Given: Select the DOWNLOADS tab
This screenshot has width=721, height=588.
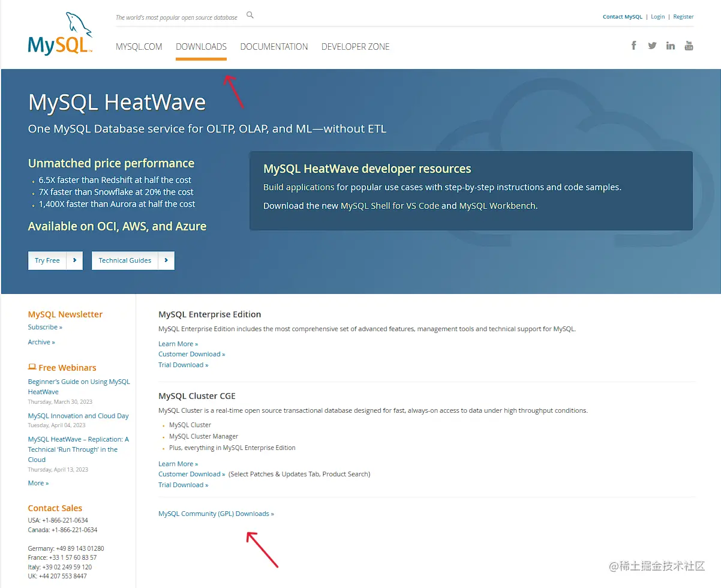Looking at the screenshot, I should (x=201, y=47).
